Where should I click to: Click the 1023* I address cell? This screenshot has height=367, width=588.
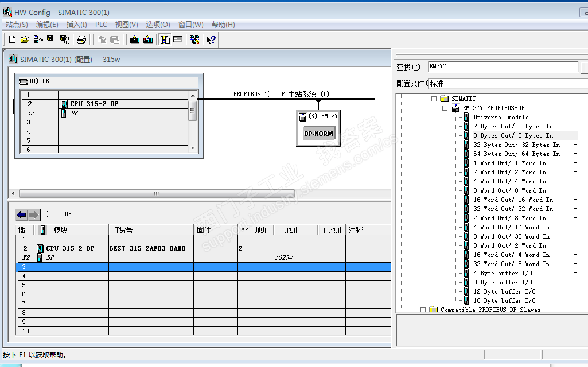pos(296,257)
